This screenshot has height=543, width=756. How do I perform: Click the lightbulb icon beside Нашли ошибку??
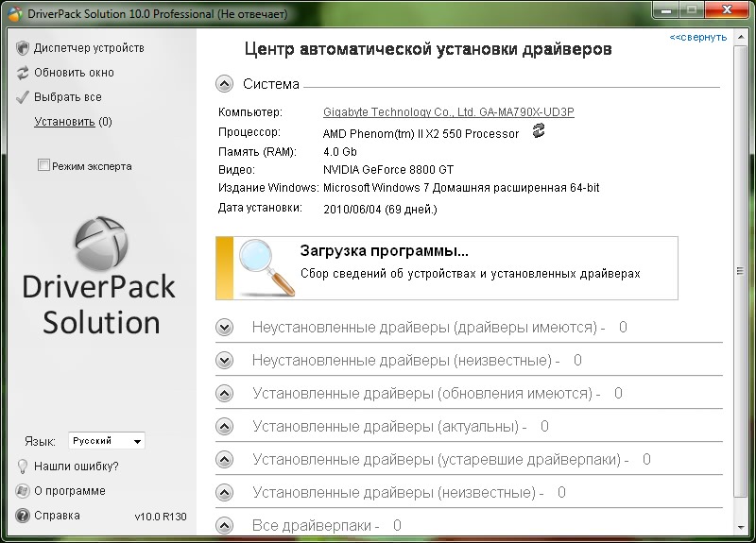[x=22, y=466]
